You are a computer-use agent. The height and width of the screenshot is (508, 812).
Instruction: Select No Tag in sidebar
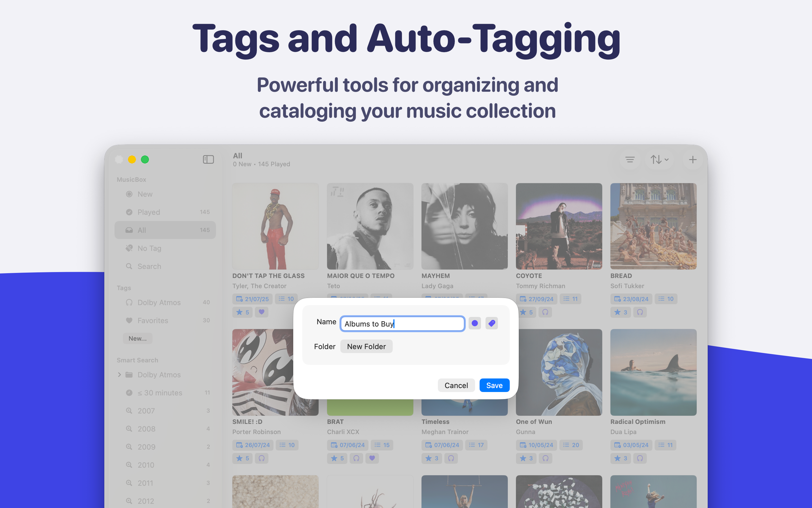tap(165, 248)
